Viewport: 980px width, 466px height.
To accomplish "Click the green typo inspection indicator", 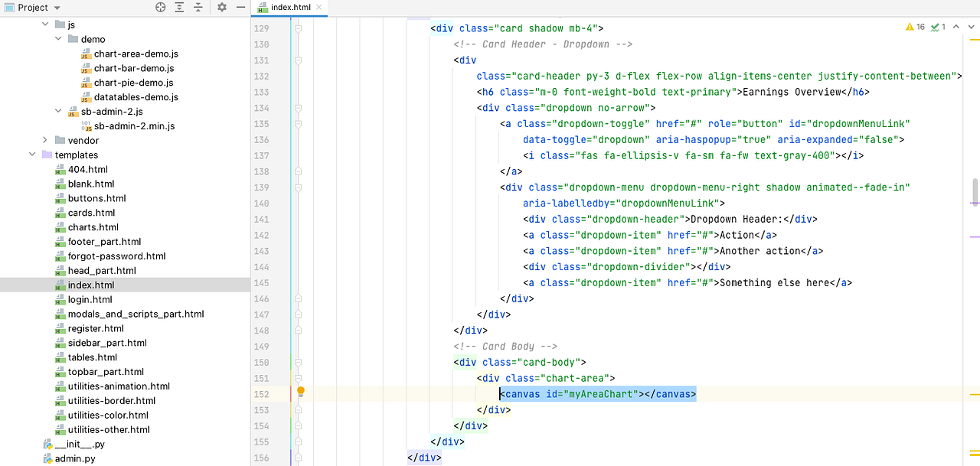I will pos(937,27).
